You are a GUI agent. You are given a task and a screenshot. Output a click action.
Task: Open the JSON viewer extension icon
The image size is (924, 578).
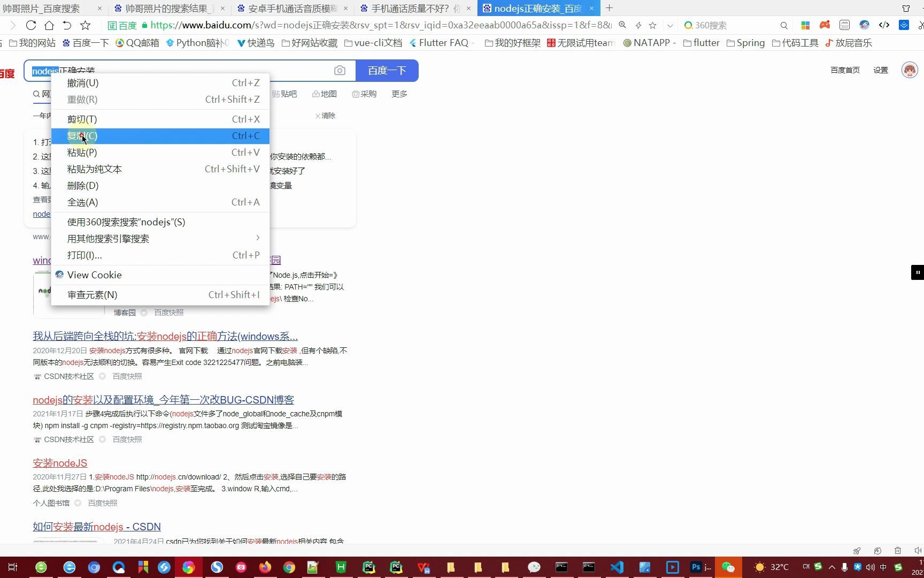pos(845,25)
